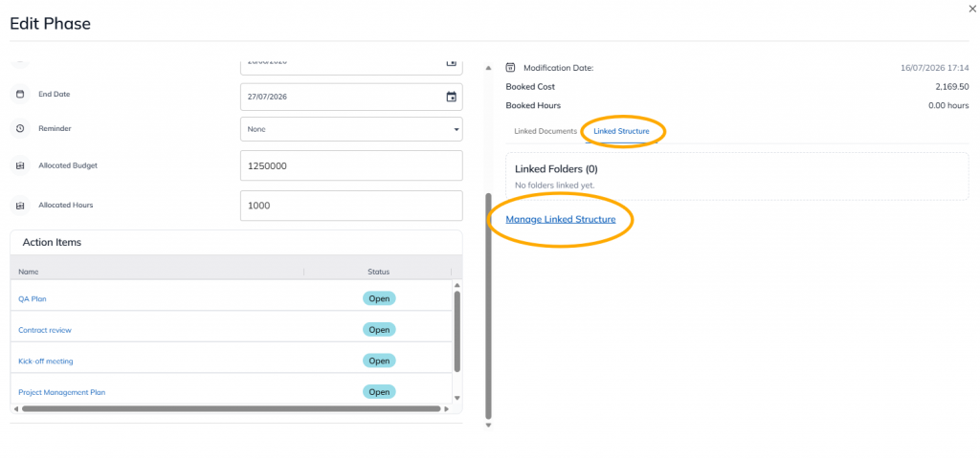980x459 pixels.
Task: Click the Reminder clock icon
Action: (20, 128)
